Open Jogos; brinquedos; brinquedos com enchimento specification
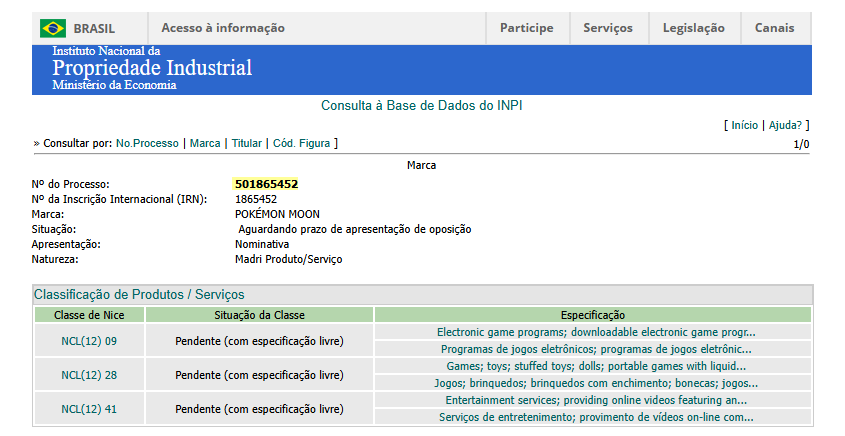The width and height of the screenshot is (845, 436). coord(596,384)
